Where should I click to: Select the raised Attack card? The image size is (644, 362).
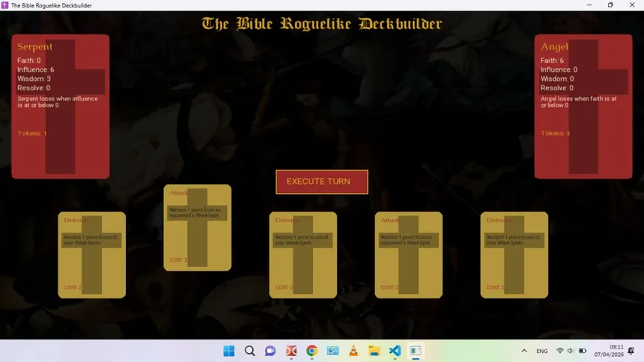(197, 227)
